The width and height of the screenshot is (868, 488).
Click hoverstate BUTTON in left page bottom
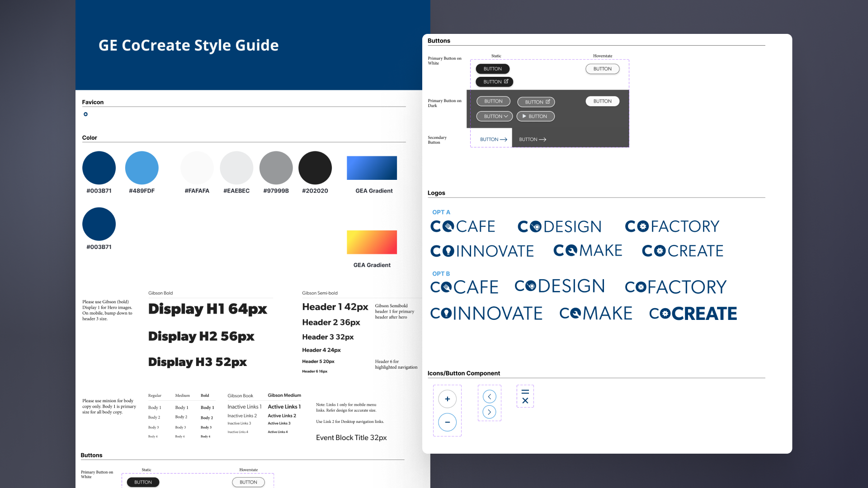click(249, 482)
